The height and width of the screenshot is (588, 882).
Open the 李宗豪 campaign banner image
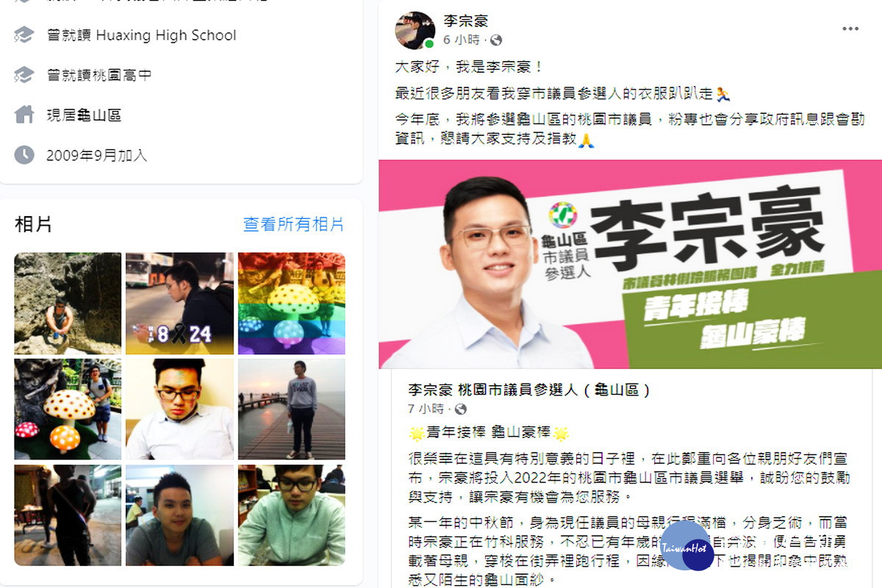coord(630,265)
